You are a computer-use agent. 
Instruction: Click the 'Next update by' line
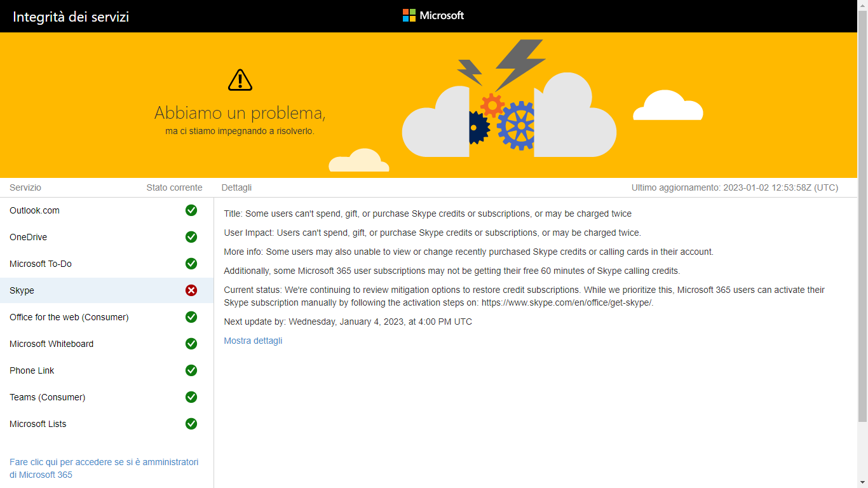click(x=348, y=322)
